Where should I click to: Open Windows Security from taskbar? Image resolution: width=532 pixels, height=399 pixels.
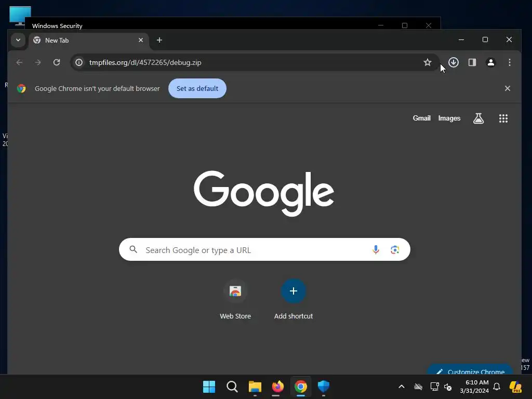tap(324, 387)
